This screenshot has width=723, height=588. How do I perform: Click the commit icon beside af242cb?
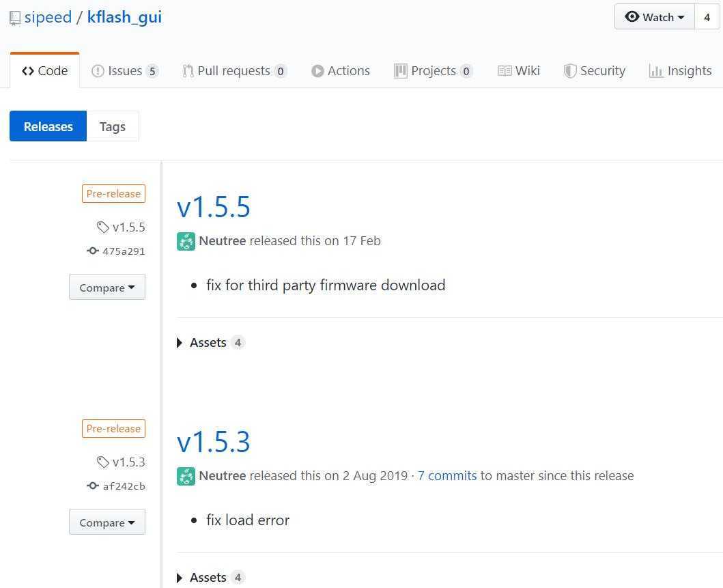click(x=93, y=486)
